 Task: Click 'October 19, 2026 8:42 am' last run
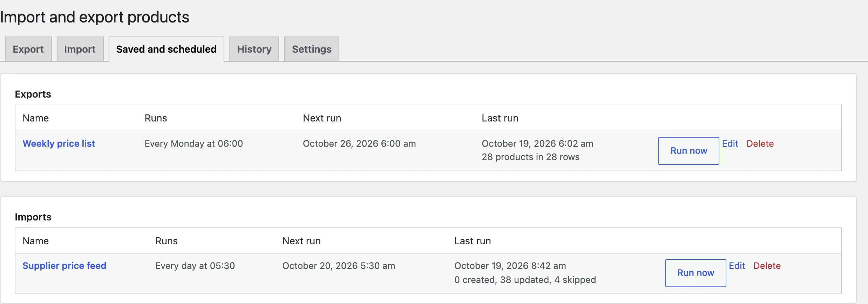pyautogui.click(x=510, y=266)
